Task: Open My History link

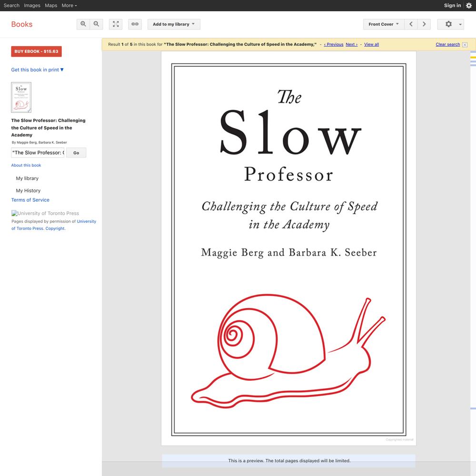Action: 28,191
